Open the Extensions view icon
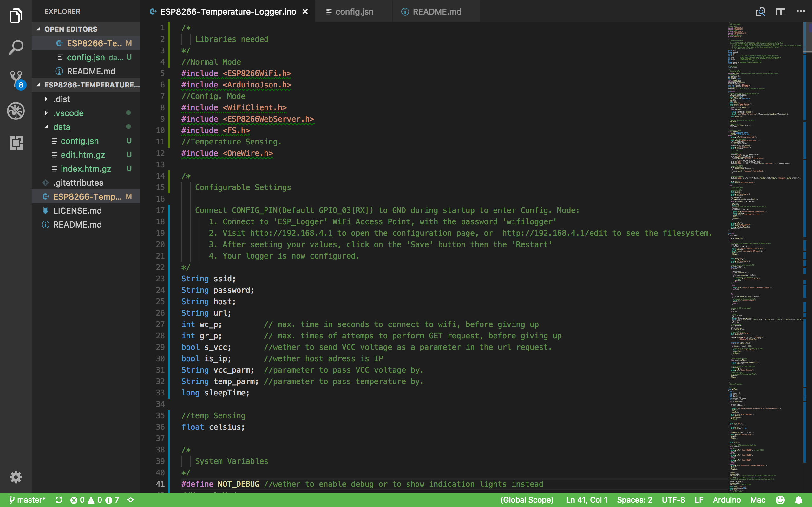 click(16, 143)
